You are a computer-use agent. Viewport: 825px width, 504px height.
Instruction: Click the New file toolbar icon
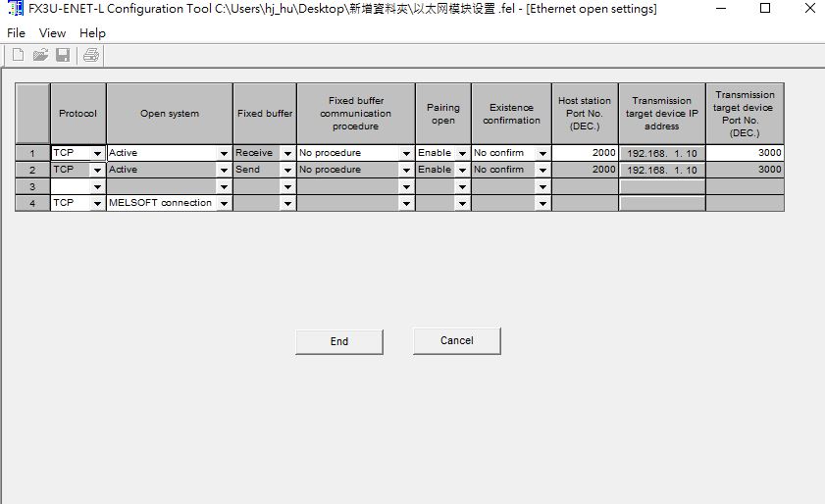pyautogui.click(x=18, y=55)
